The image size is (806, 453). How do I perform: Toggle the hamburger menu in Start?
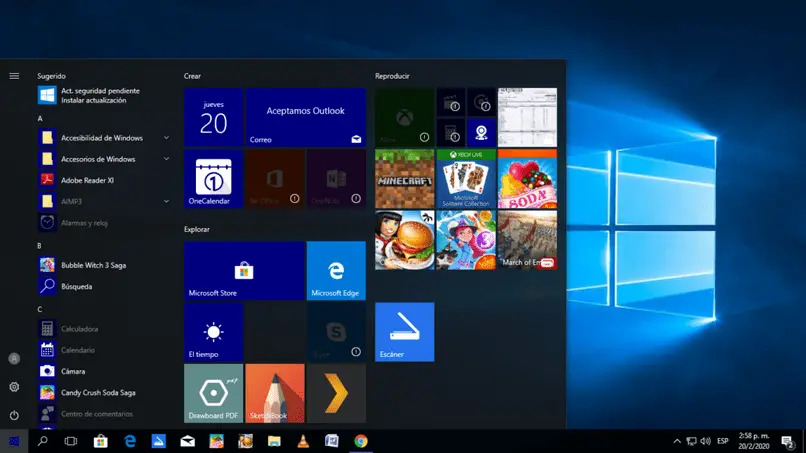pos(14,75)
